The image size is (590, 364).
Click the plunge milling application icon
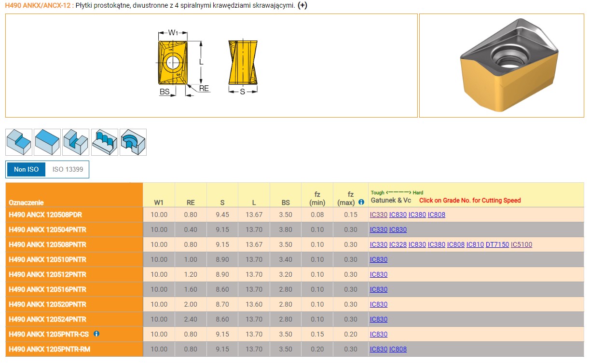click(105, 142)
